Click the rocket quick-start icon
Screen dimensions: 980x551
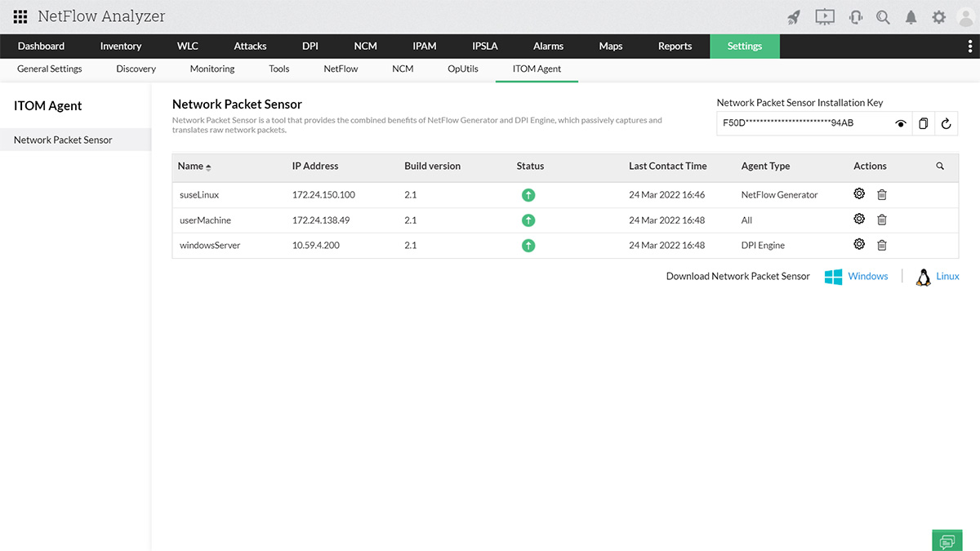pyautogui.click(x=794, y=17)
